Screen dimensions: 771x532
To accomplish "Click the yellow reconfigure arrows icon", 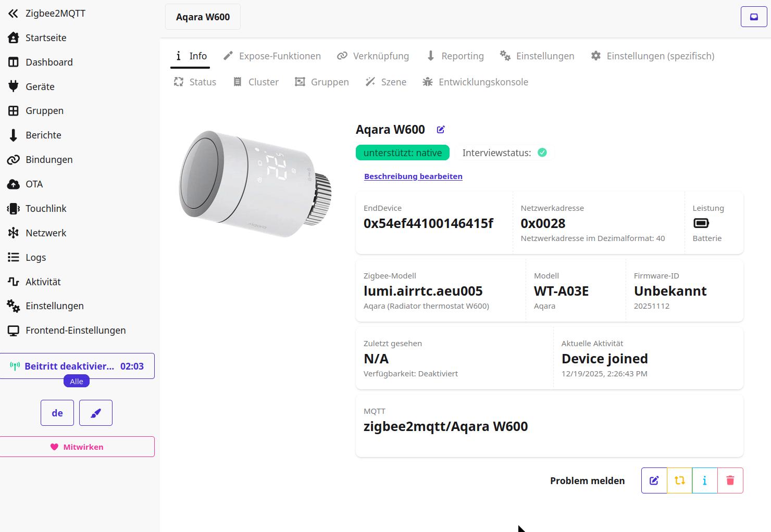I will pyautogui.click(x=679, y=480).
